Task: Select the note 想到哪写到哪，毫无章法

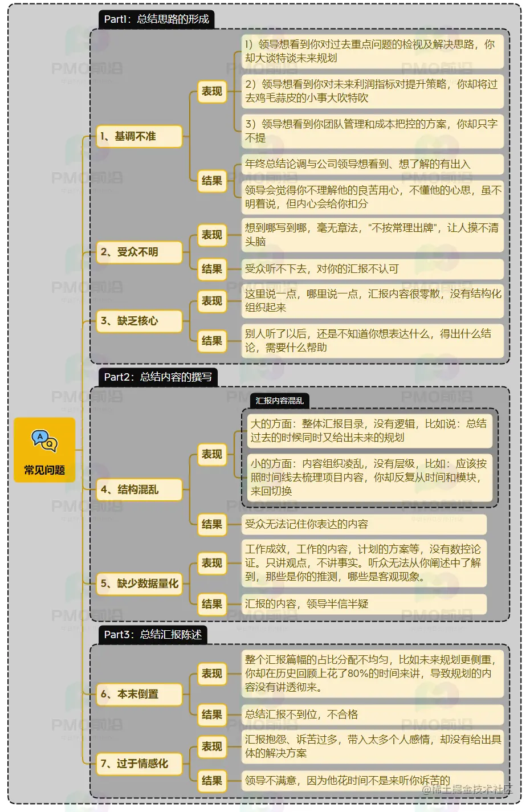Action: 373,235
